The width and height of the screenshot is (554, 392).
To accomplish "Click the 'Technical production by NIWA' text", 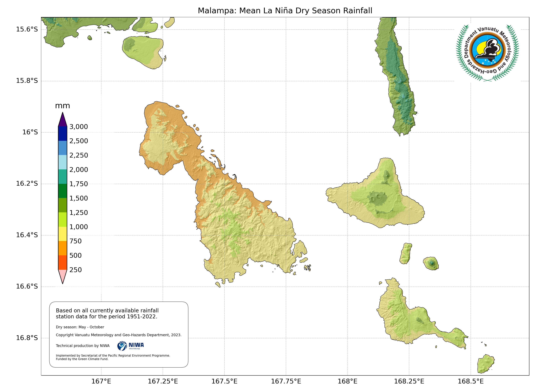I will coord(82,346).
